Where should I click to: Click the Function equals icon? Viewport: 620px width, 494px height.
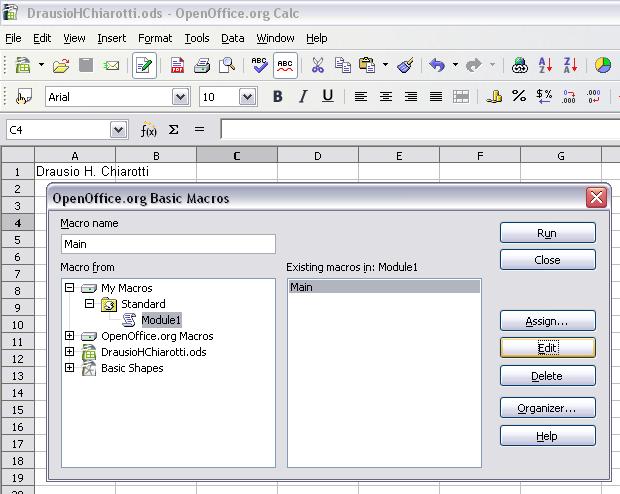pyautogui.click(x=200, y=129)
